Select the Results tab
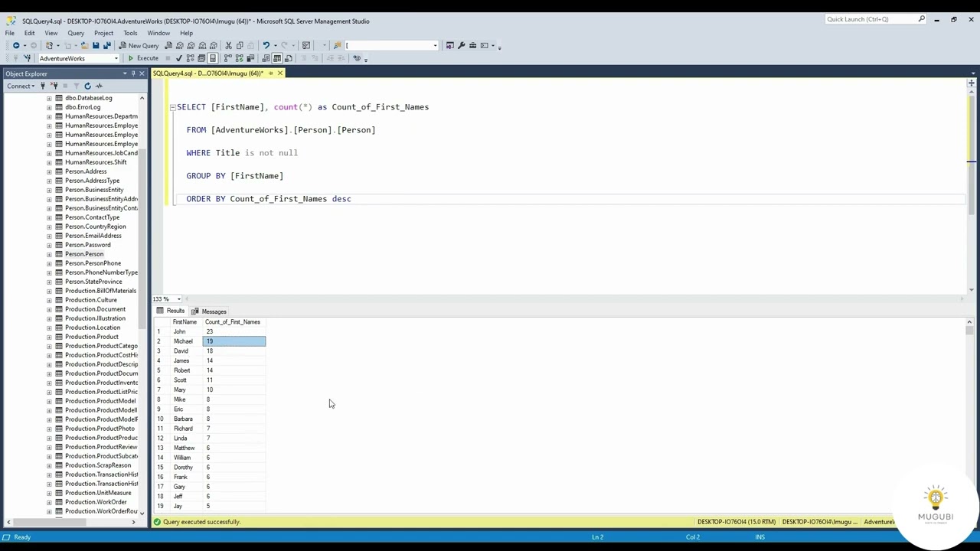 coord(171,311)
